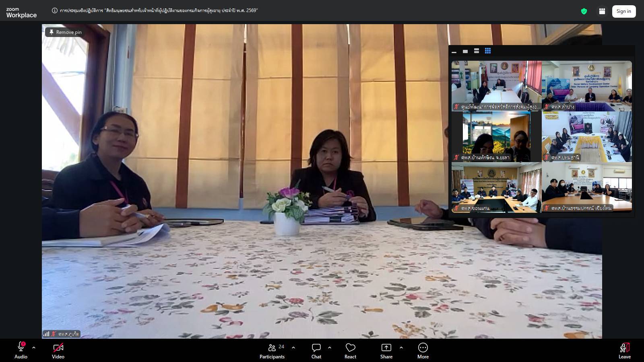Open the React emoji menu
This screenshot has height=362, width=644.
(x=350, y=350)
